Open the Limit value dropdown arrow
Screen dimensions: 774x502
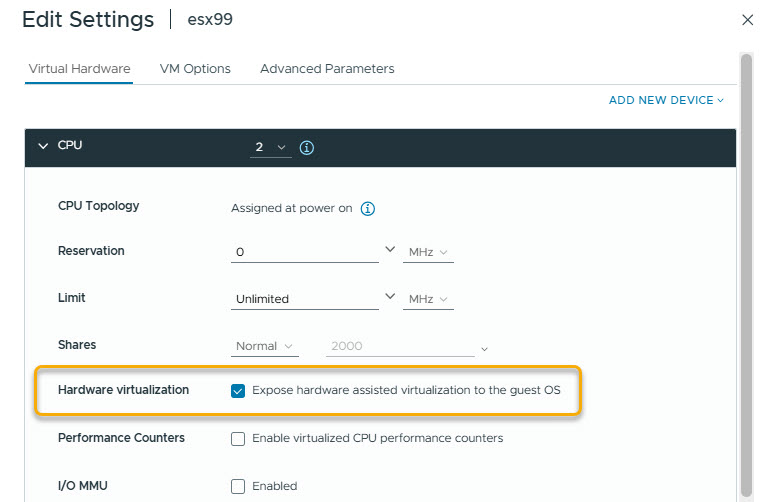(390, 296)
